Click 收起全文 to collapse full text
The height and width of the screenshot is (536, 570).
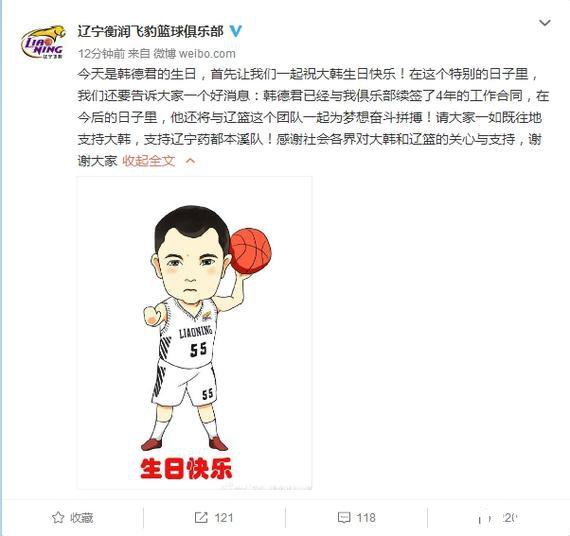click(149, 161)
